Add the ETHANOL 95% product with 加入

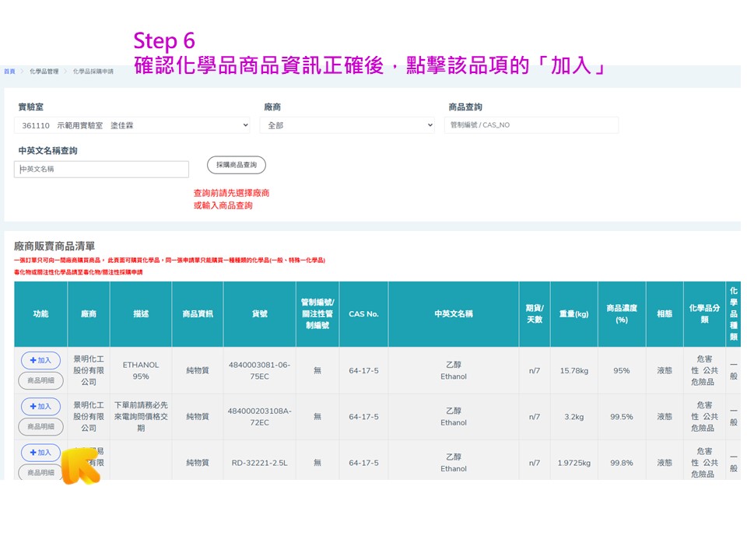(x=40, y=360)
